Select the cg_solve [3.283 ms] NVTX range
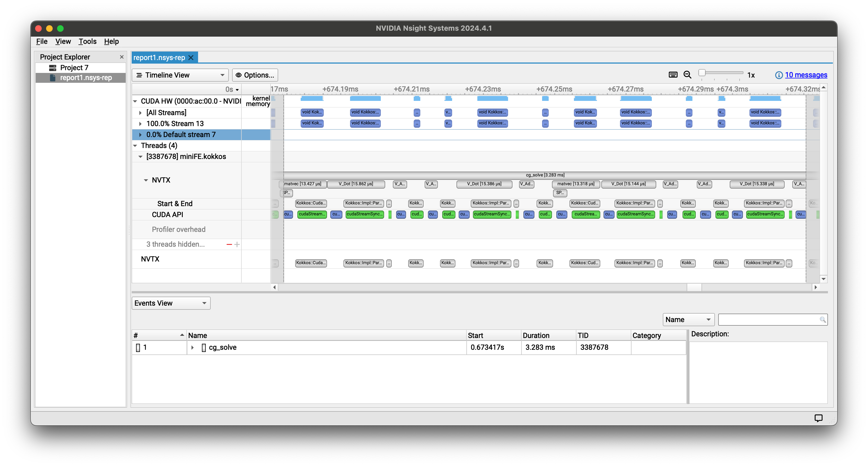This screenshot has width=868, height=466. pyautogui.click(x=545, y=175)
